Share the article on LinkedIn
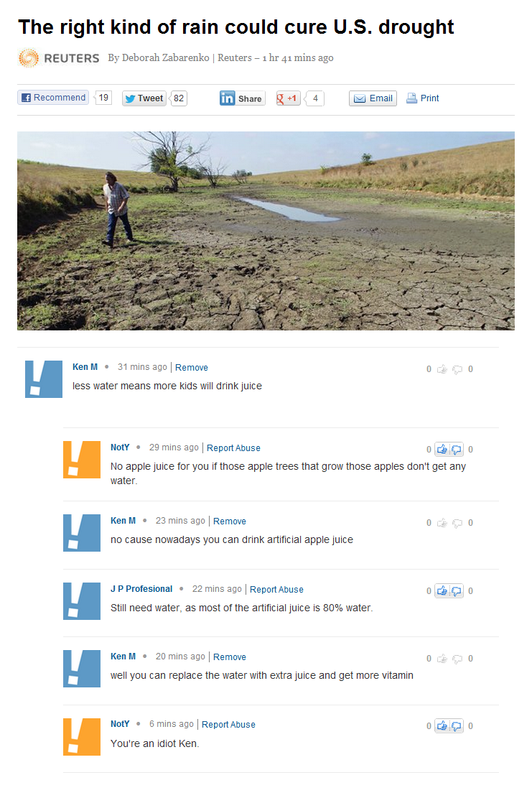Image resolution: width=532 pixels, height=793 pixels. tap(242, 98)
